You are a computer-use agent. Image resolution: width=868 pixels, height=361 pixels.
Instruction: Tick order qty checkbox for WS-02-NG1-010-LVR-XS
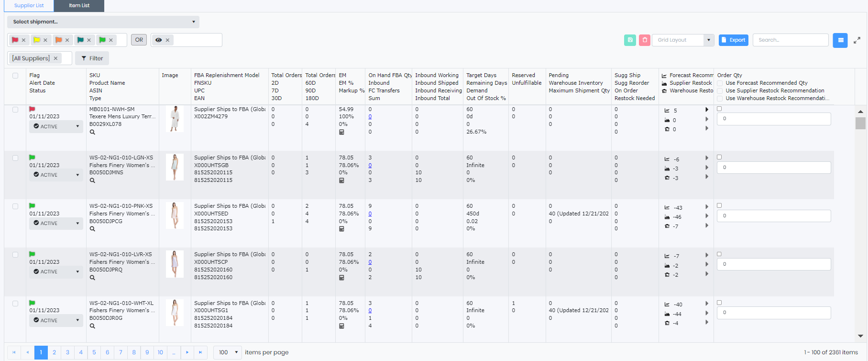click(719, 254)
